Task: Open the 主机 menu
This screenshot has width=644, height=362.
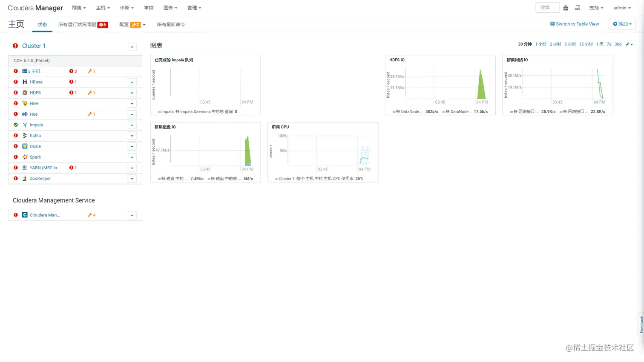Action: 103,8
